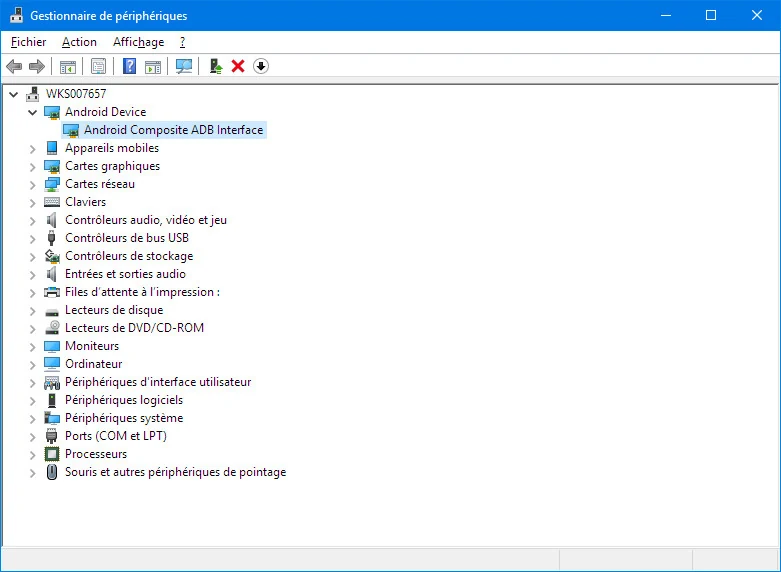The height and width of the screenshot is (572, 781).
Task: Open the ? help menu
Action: coord(182,42)
